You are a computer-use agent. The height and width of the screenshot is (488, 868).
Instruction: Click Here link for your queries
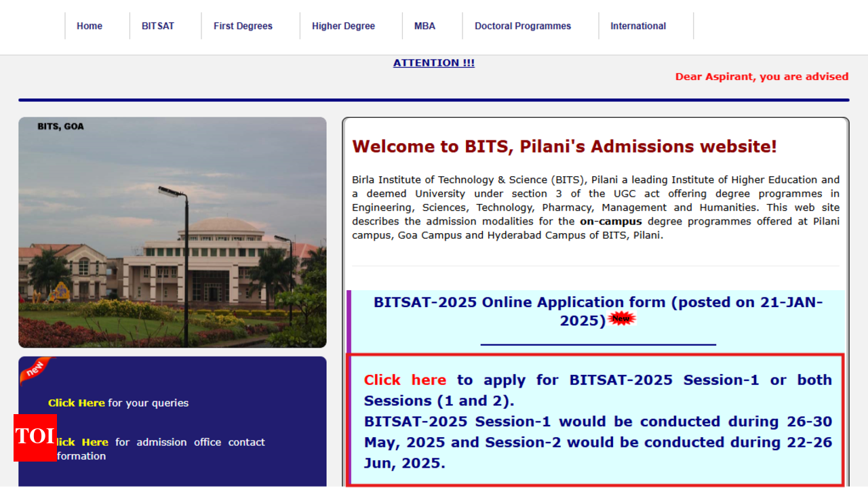click(x=77, y=403)
